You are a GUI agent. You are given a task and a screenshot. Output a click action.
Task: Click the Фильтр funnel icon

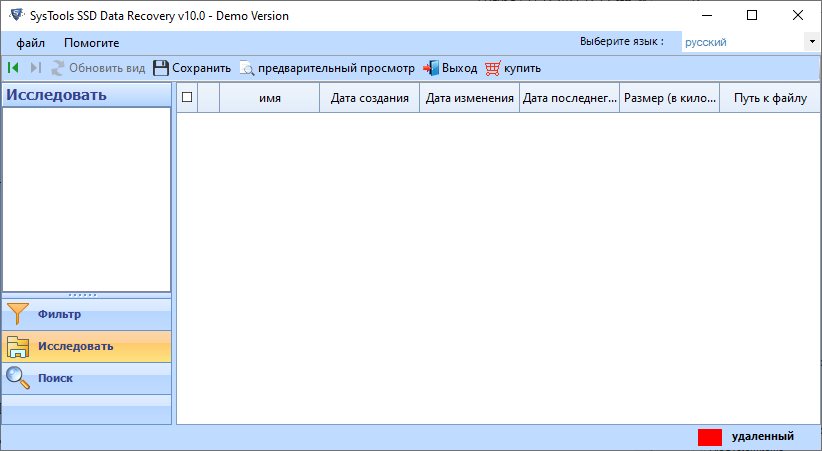tap(18, 314)
